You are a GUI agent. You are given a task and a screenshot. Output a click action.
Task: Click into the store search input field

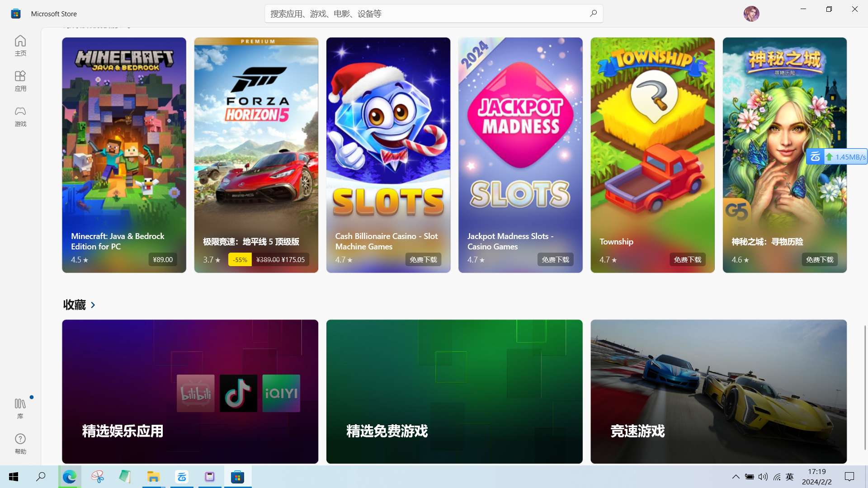[x=407, y=14]
